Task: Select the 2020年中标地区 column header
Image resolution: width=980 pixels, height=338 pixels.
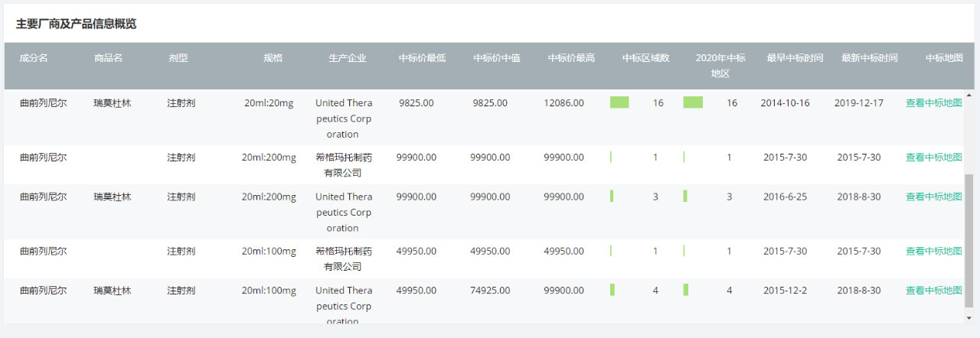Action: point(720,66)
